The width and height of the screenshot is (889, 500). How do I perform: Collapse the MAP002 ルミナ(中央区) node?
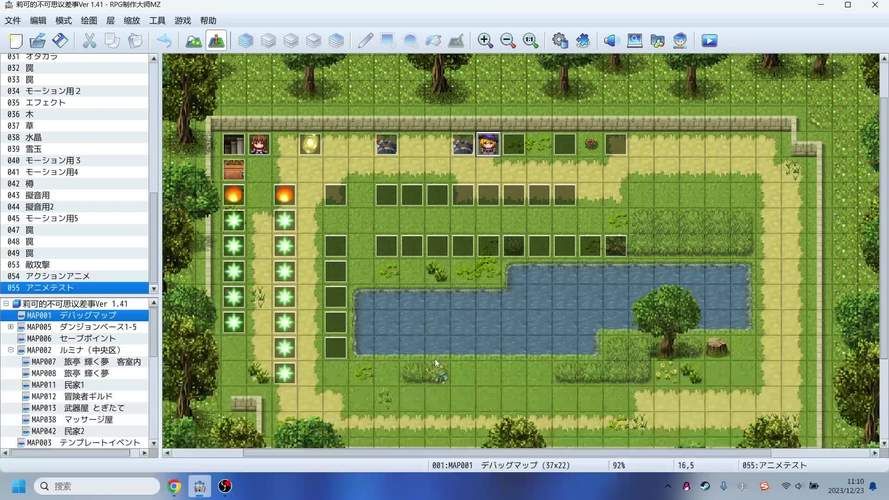(x=11, y=350)
